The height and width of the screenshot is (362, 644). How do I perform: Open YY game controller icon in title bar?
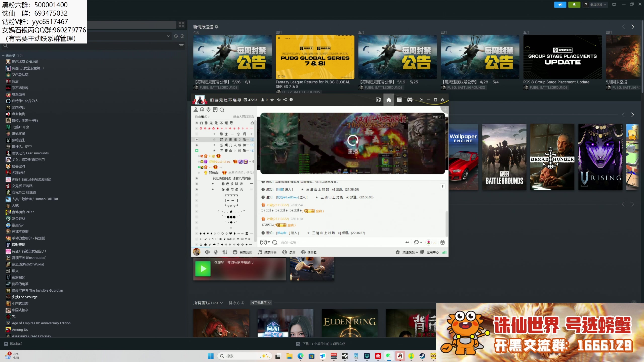tap(410, 100)
